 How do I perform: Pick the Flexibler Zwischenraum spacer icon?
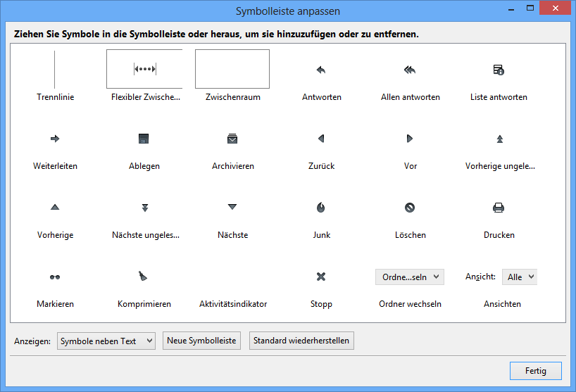tap(145, 69)
